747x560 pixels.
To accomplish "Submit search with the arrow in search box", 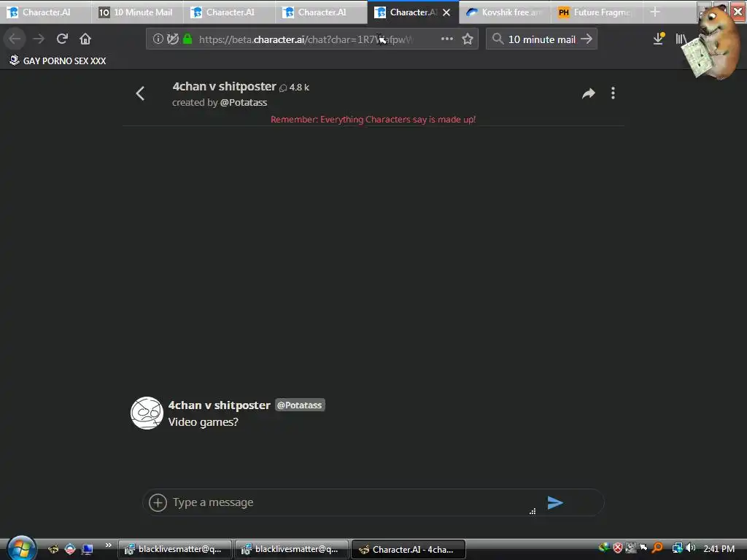I will [x=587, y=39].
